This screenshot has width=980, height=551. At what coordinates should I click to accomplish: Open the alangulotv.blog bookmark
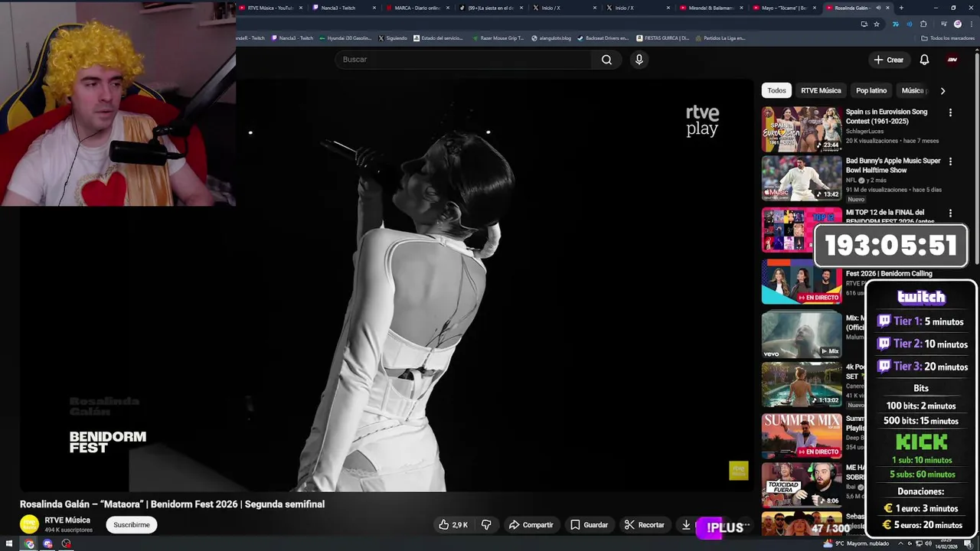click(551, 38)
